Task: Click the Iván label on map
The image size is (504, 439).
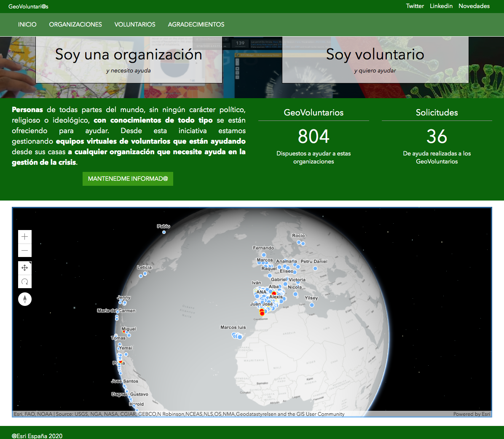Action: point(256,283)
